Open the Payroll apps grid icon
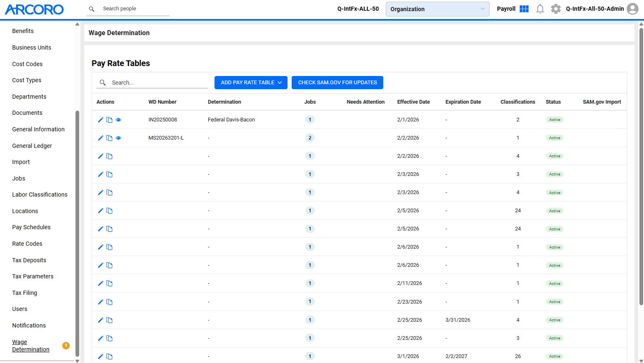This screenshot has height=363, width=644. (x=524, y=9)
